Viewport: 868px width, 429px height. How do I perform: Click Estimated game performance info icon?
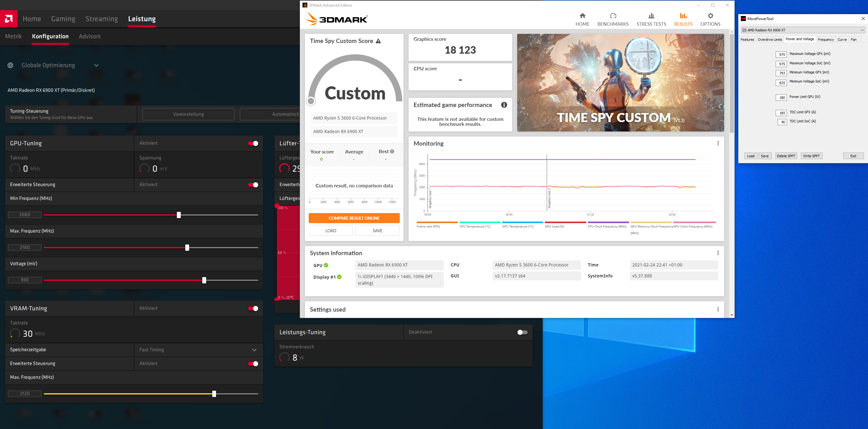pyautogui.click(x=504, y=105)
